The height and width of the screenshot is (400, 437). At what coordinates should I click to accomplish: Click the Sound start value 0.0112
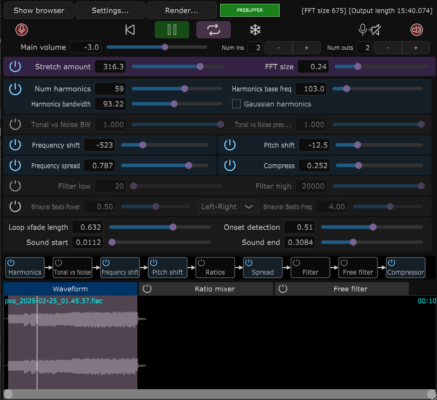(x=88, y=242)
